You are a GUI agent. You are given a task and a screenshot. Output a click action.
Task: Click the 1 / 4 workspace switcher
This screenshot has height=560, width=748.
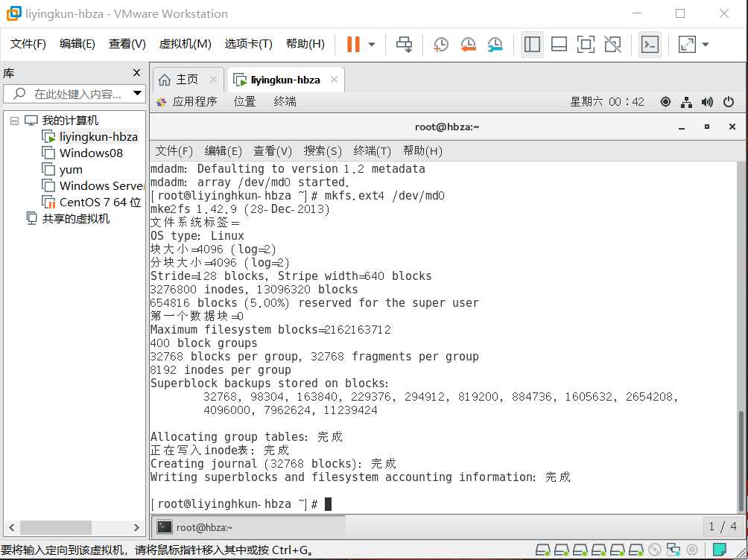pyautogui.click(x=722, y=526)
